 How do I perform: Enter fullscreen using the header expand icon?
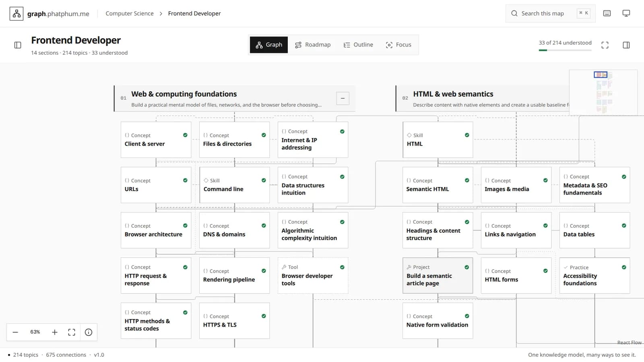click(605, 45)
